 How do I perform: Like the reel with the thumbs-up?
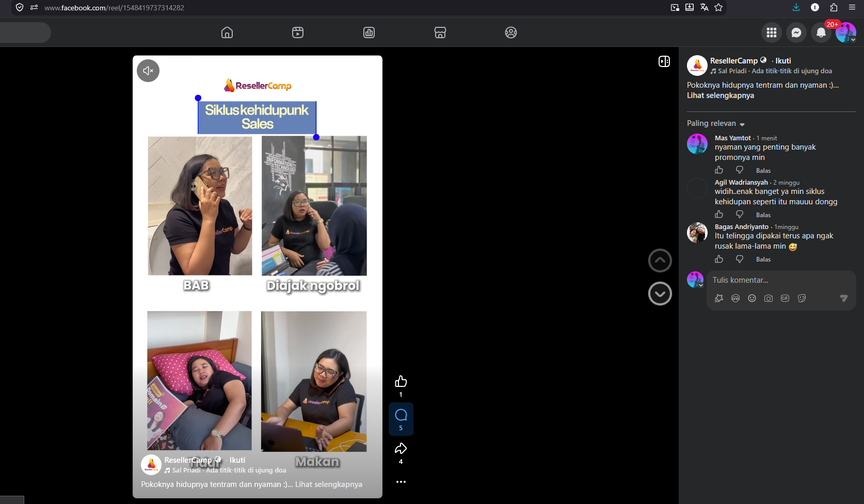[401, 381]
